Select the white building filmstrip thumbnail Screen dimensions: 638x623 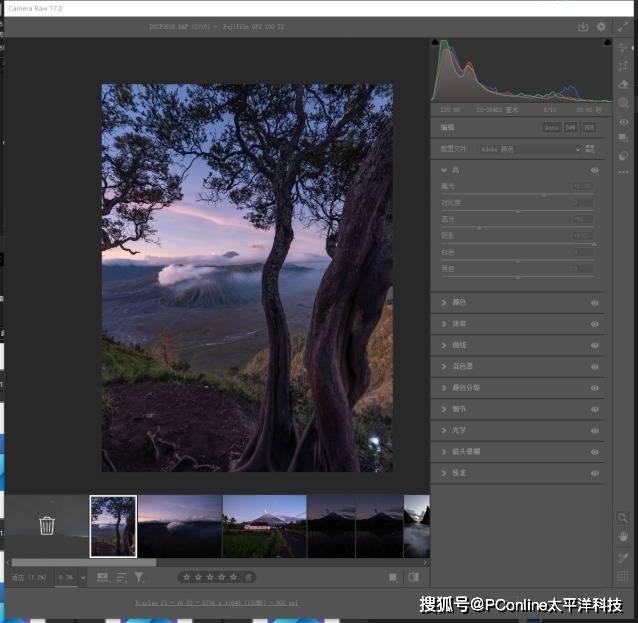(264, 525)
